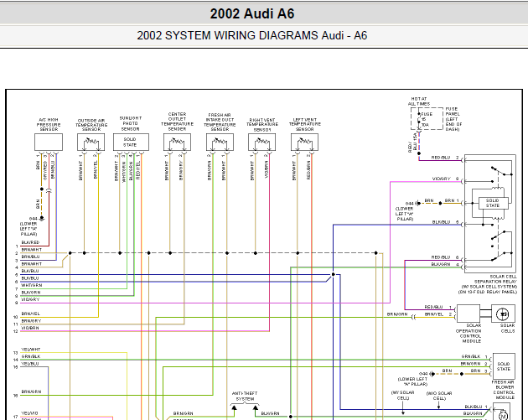Screen dimensions: 528x420
Task: Click the splice dot joining blue wires 5 and 6
Action: [333, 274]
